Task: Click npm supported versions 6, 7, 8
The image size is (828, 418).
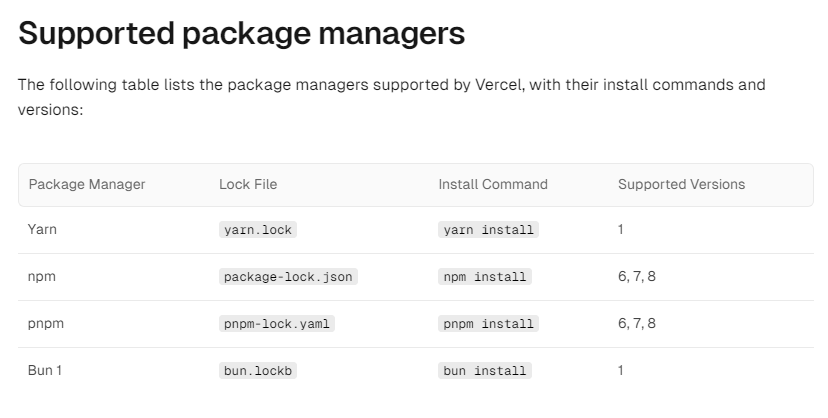Action: 637,277
